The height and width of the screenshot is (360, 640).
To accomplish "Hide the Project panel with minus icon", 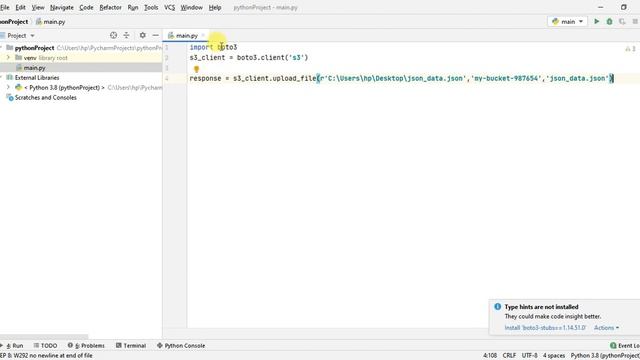I will click(x=156, y=36).
